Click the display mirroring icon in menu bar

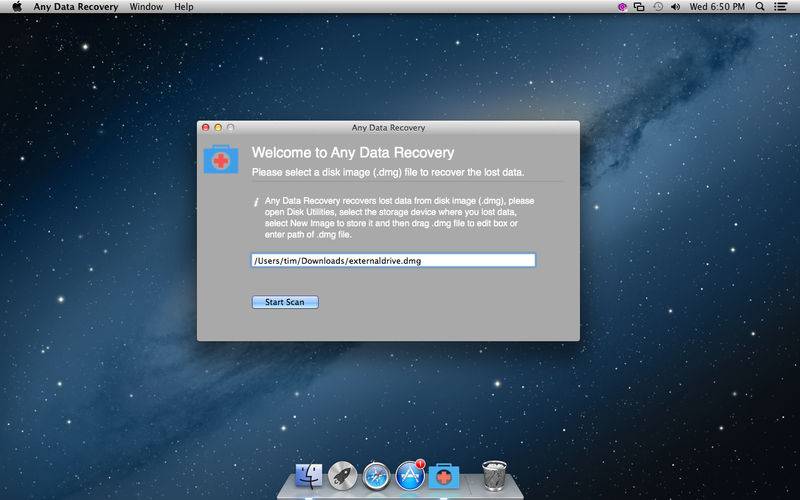coord(639,7)
